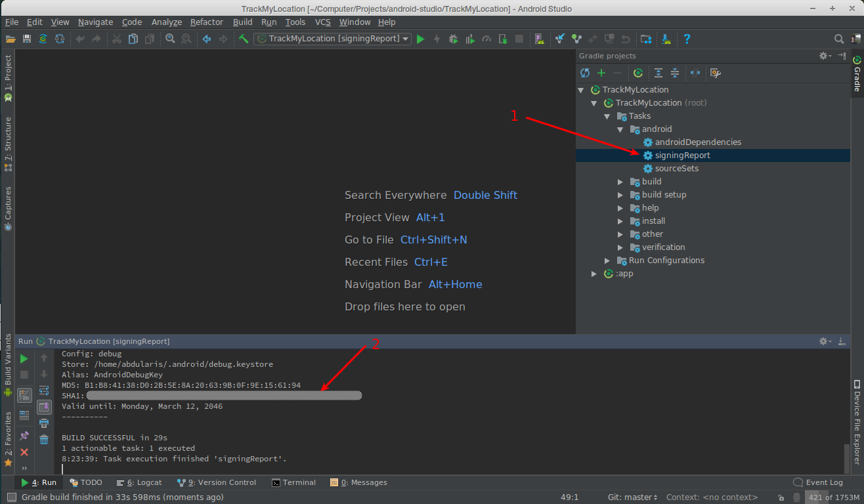Expand the install tasks group
864x504 pixels.
tap(620, 221)
